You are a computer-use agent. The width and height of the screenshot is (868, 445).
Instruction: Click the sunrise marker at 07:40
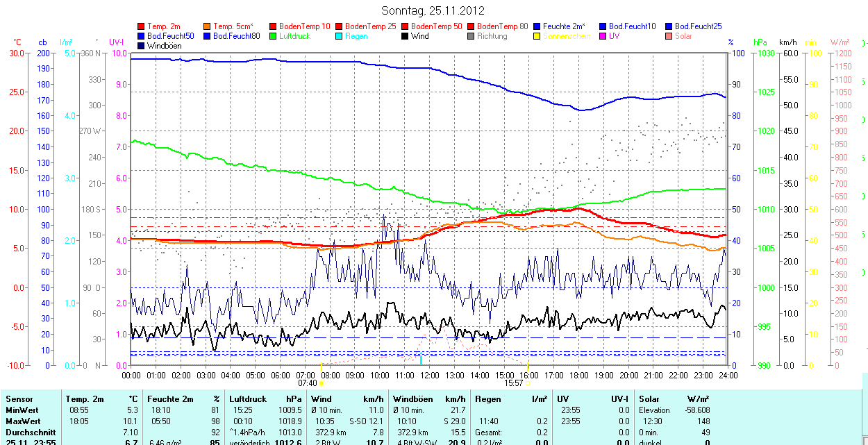click(321, 383)
